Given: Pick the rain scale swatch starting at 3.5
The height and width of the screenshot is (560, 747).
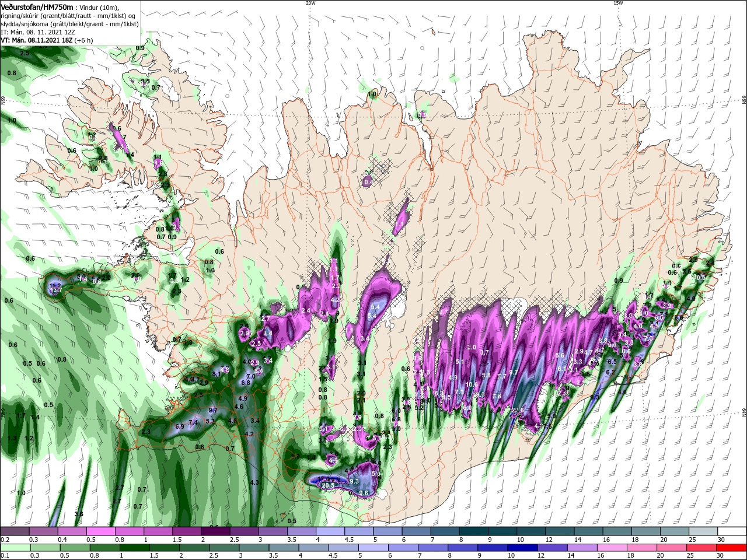Looking at the screenshot, I should click(x=283, y=548).
